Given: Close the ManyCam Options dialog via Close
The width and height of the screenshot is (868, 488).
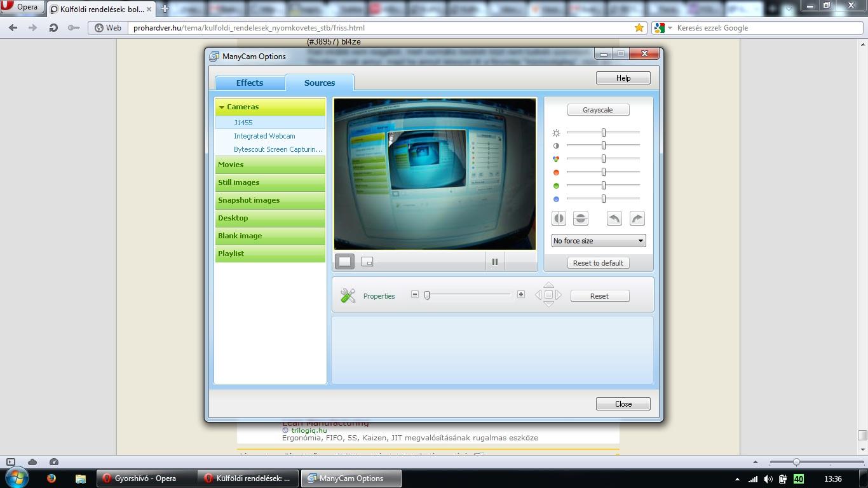Looking at the screenshot, I should pyautogui.click(x=623, y=404).
